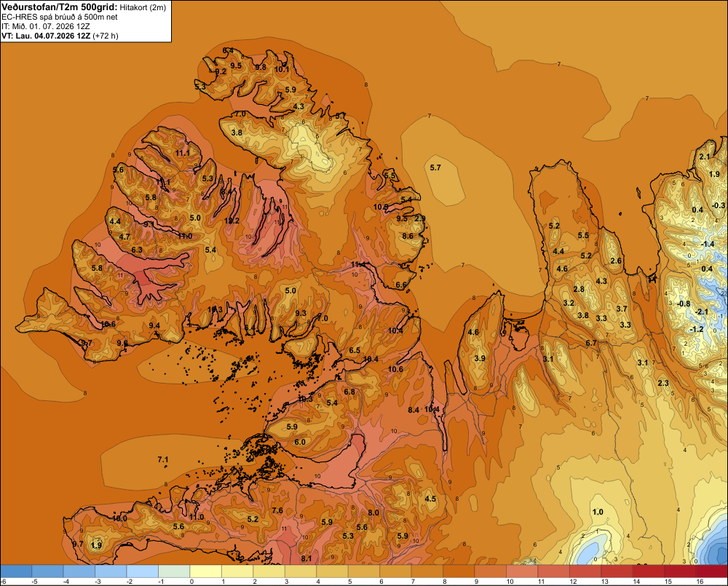
Task: Click the valid time line VT: Lau. 04.07.2026 12Z
Action: (x=47, y=36)
